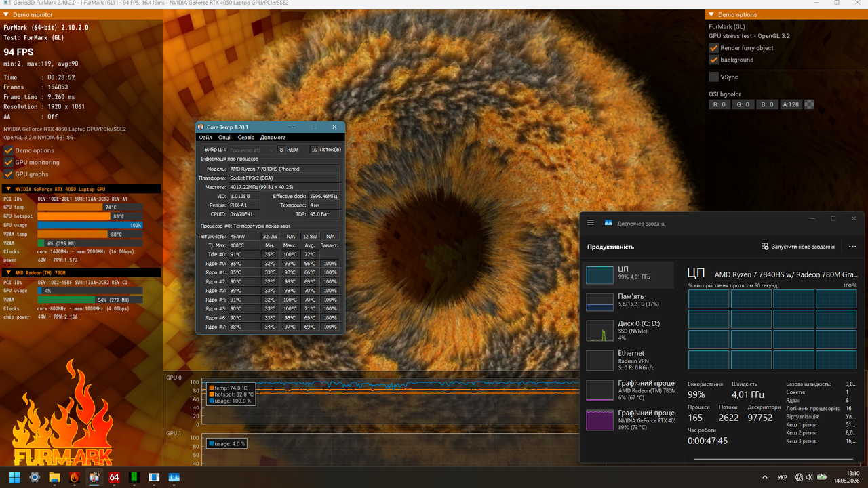This screenshot has height=488, width=868.
Task: Switch to FurMark flame icon in taskbar
Action: pos(75,477)
